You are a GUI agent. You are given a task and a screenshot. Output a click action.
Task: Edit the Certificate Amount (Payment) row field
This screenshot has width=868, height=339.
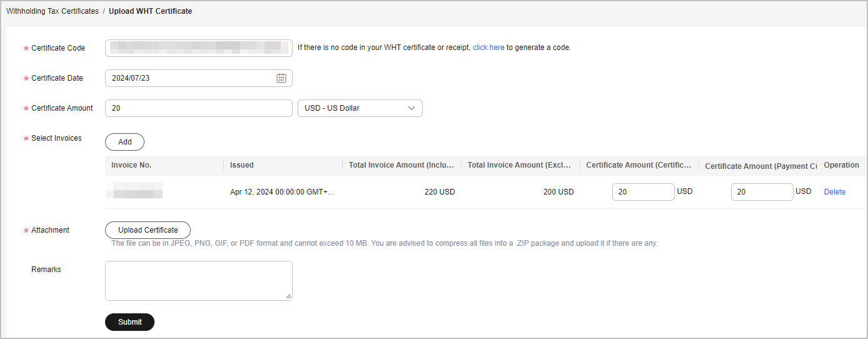pos(762,192)
